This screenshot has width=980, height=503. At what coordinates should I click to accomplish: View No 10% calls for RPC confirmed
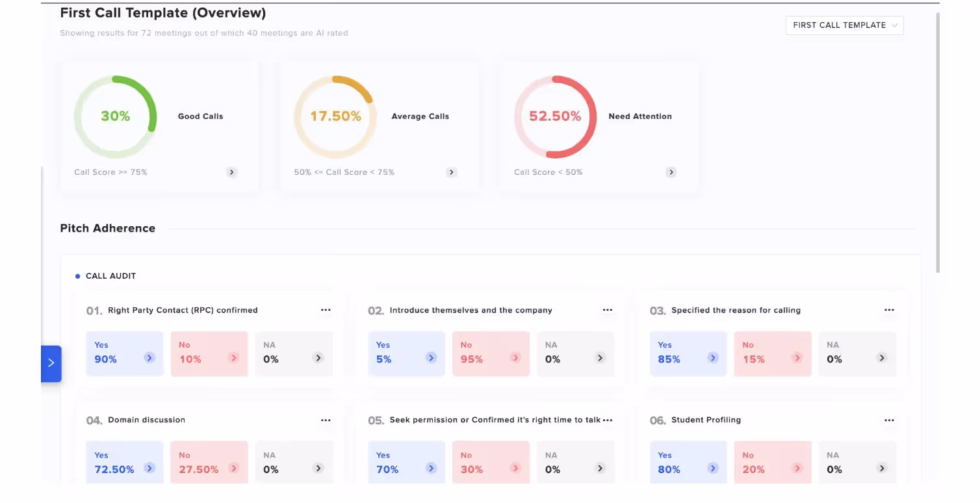point(209,354)
